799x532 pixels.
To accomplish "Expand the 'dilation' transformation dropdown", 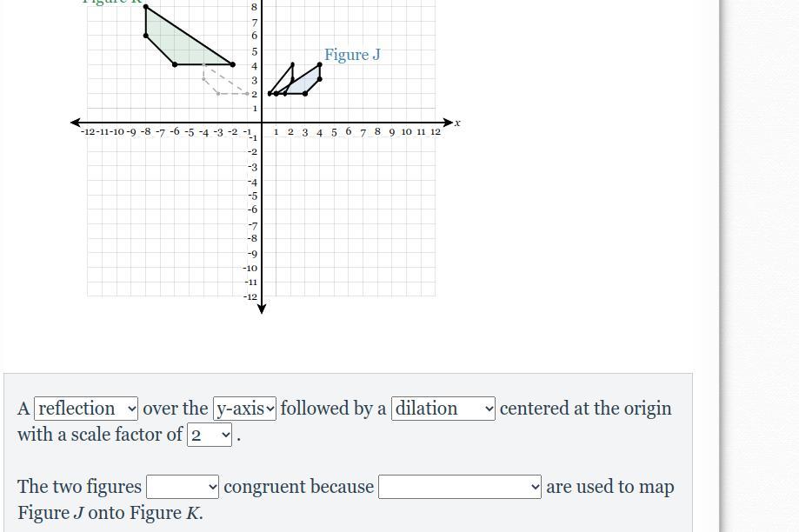I will 443,409.
